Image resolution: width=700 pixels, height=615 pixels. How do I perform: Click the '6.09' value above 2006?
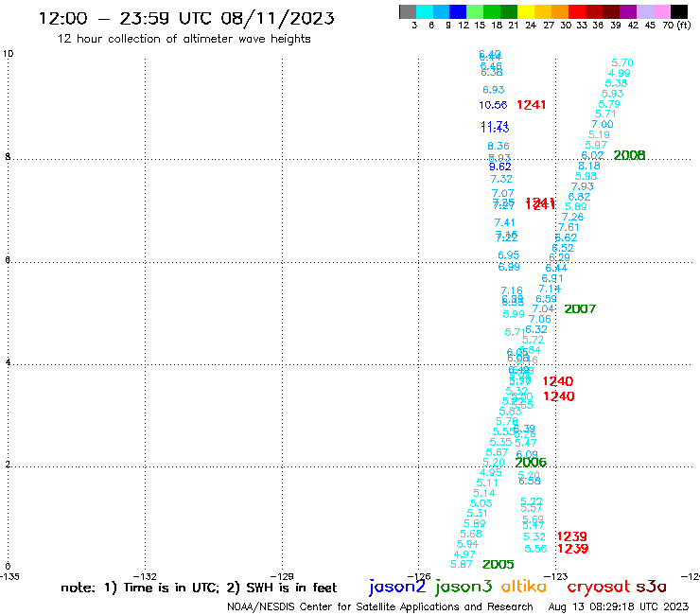click(527, 455)
